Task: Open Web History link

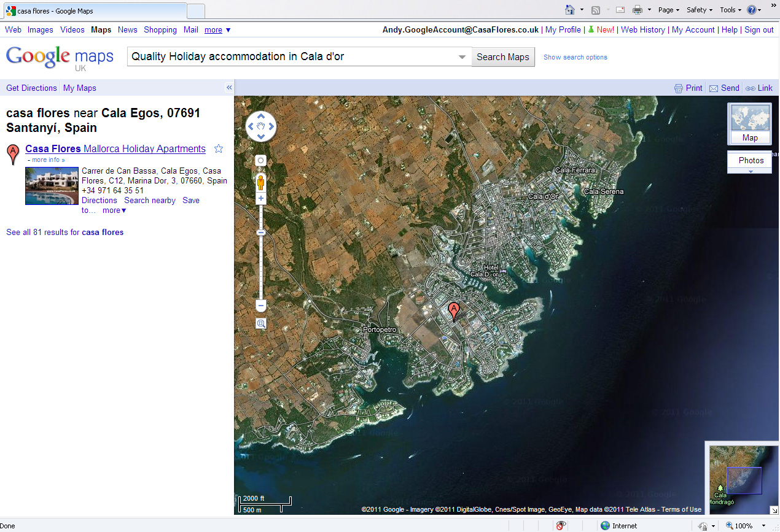Action: [x=643, y=29]
